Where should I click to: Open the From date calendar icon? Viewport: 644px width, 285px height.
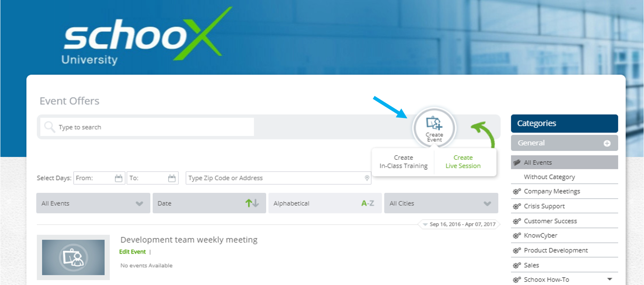click(x=118, y=178)
